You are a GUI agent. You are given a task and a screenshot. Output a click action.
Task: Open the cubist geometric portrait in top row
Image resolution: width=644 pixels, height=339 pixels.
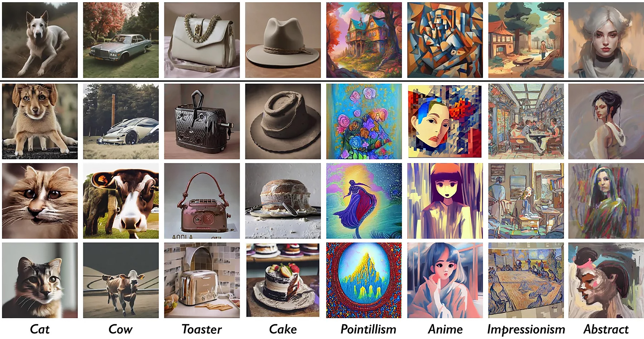click(x=445, y=40)
